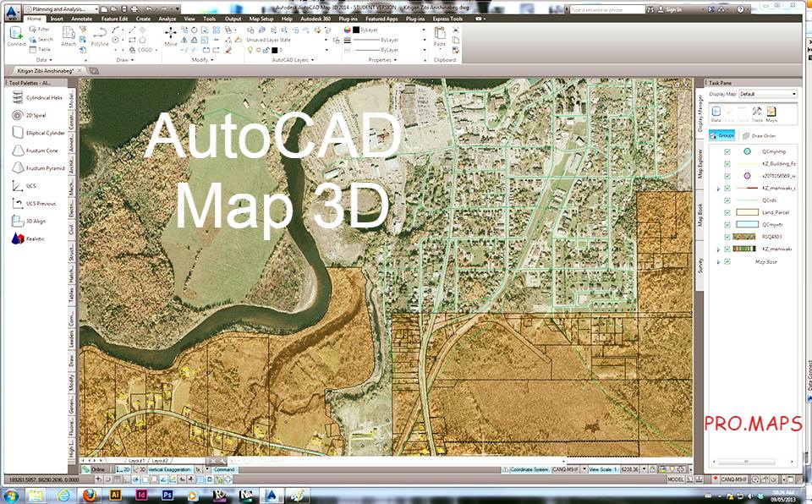The width and height of the screenshot is (812, 504).
Task: Open the Feature Edit ribbon tab
Action: click(x=114, y=19)
